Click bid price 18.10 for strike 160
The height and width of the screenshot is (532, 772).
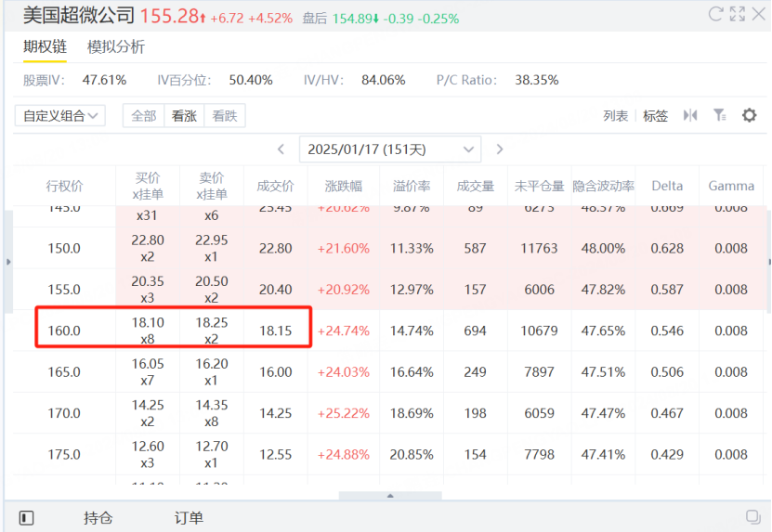point(148,323)
